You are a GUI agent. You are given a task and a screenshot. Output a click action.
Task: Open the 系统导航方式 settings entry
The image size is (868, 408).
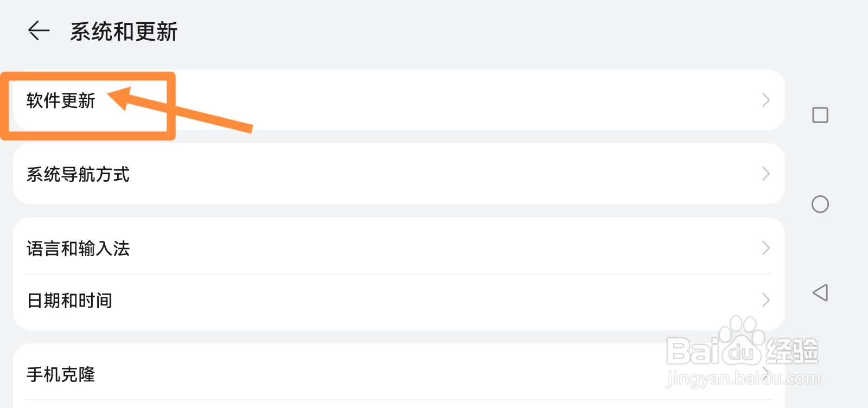pos(399,174)
